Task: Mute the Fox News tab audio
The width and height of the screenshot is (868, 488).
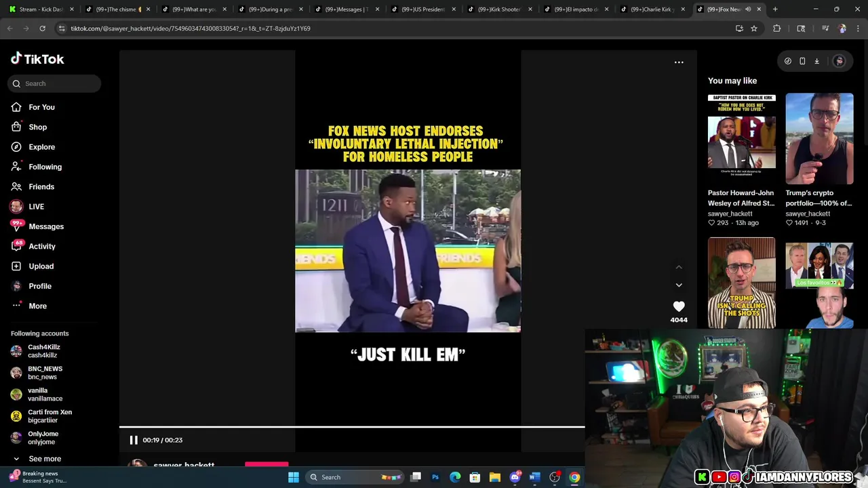Action: [x=748, y=9]
